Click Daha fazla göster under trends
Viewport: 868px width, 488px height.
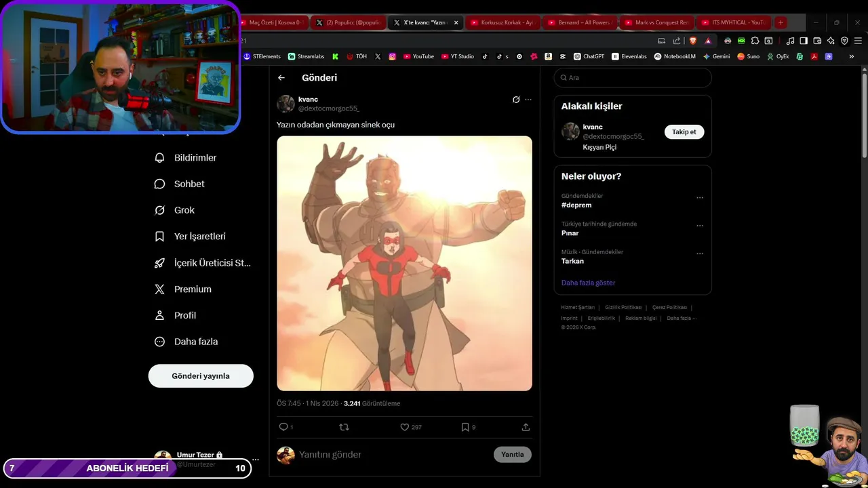click(588, 283)
